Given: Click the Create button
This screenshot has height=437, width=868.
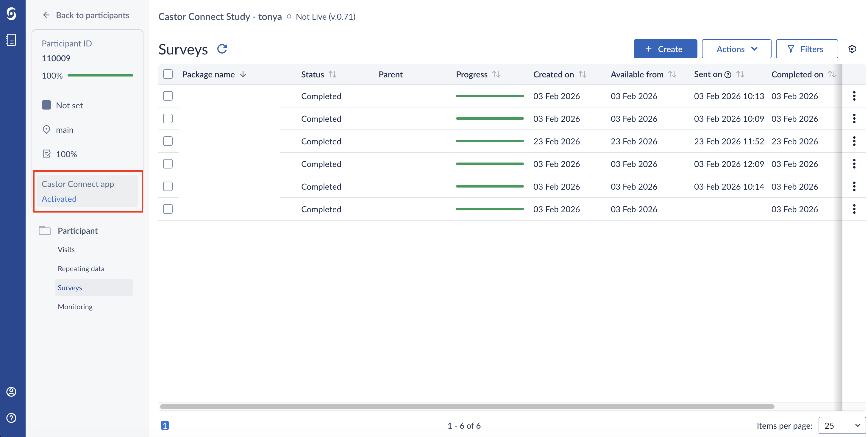Looking at the screenshot, I should pos(665,49).
